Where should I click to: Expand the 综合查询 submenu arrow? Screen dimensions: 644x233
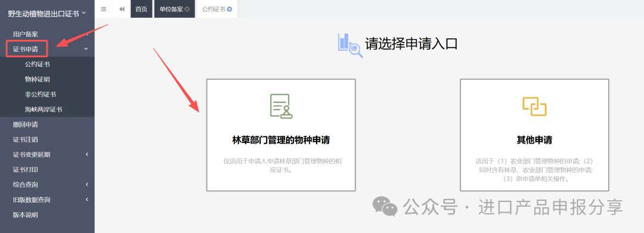tap(86, 185)
